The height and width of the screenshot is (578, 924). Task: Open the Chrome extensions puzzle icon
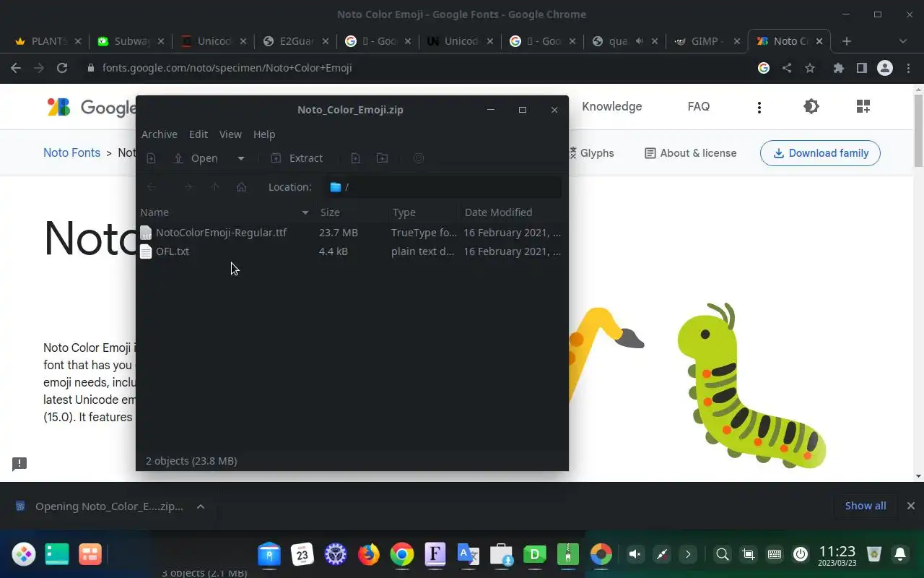coord(838,68)
